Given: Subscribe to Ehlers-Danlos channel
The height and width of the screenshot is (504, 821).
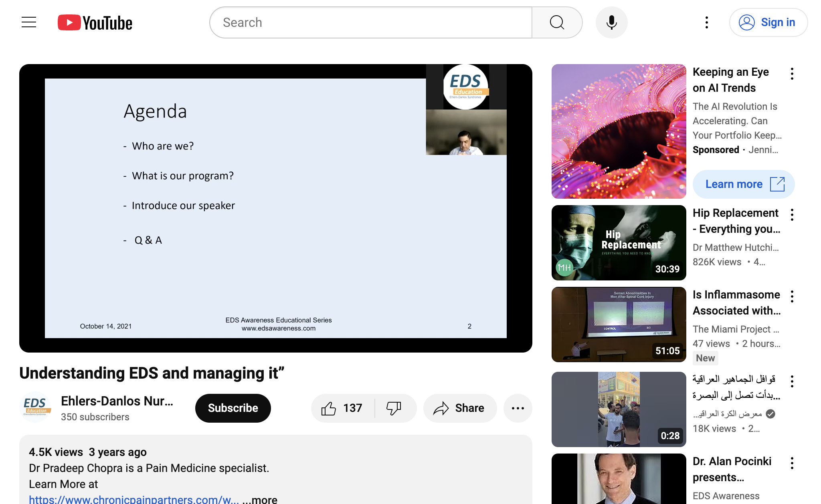Looking at the screenshot, I should coord(233,408).
